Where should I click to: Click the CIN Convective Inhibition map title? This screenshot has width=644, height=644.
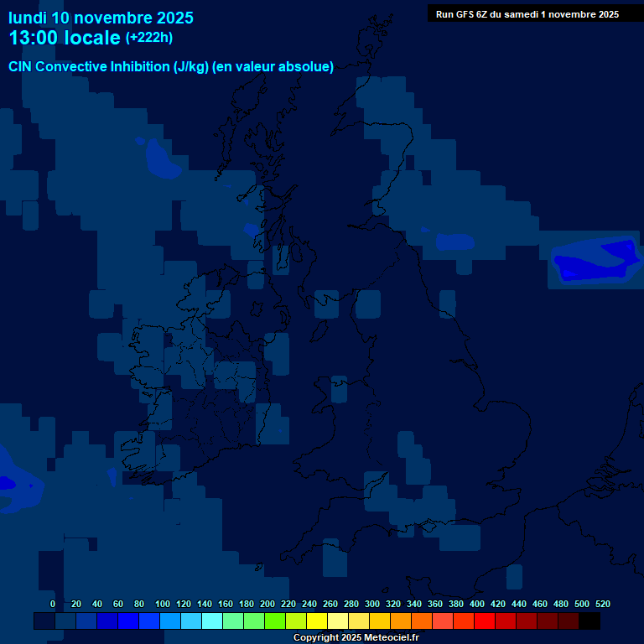tap(171, 67)
